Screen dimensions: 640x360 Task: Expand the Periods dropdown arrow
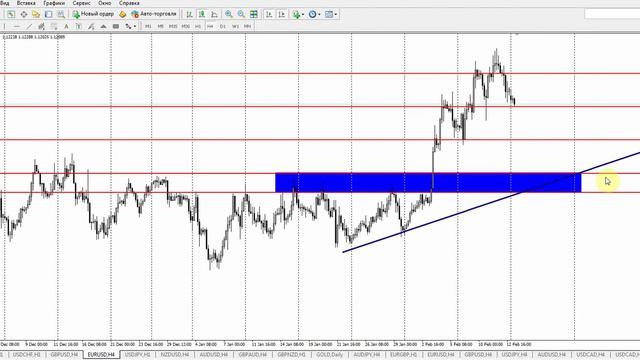click(319, 14)
